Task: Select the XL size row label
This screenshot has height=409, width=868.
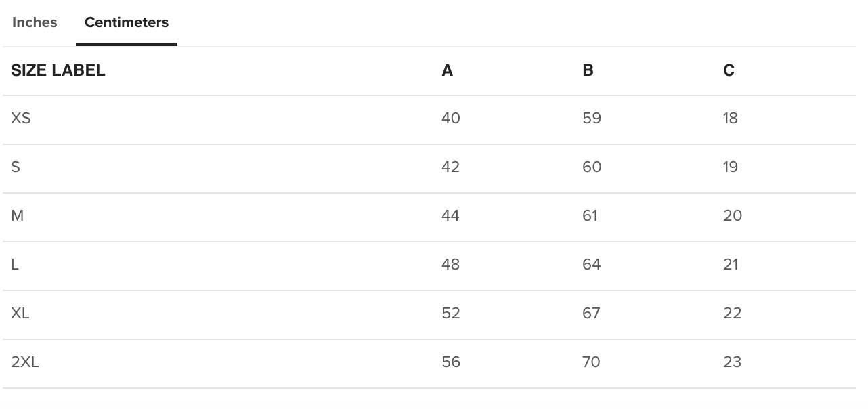Action: click(20, 314)
